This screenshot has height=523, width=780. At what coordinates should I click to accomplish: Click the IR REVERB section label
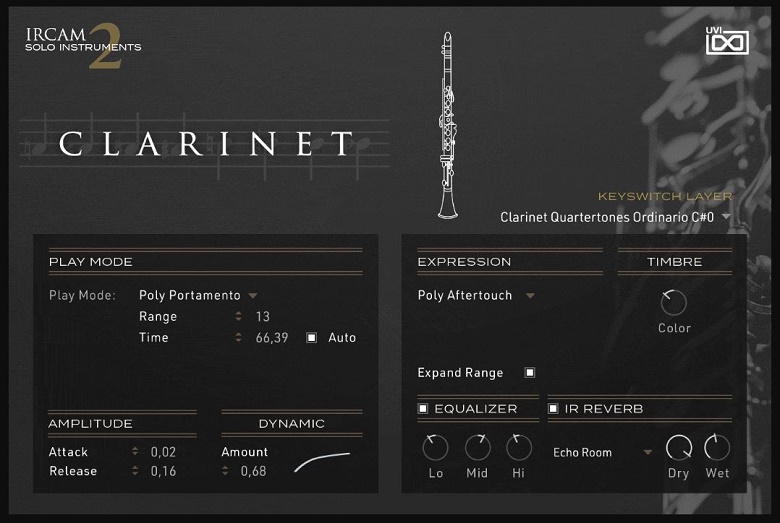pos(604,409)
